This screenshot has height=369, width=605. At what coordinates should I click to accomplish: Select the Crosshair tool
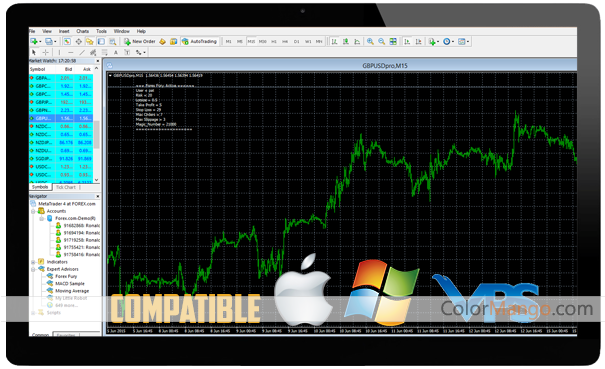pos(46,52)
